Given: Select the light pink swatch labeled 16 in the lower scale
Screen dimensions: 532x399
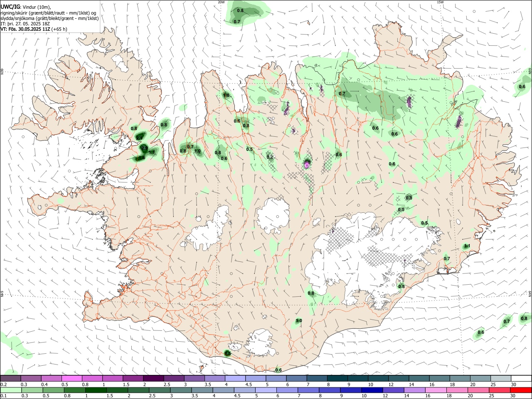Looking at the screenshot, I should pyautogui.click(x=436, y=390).
